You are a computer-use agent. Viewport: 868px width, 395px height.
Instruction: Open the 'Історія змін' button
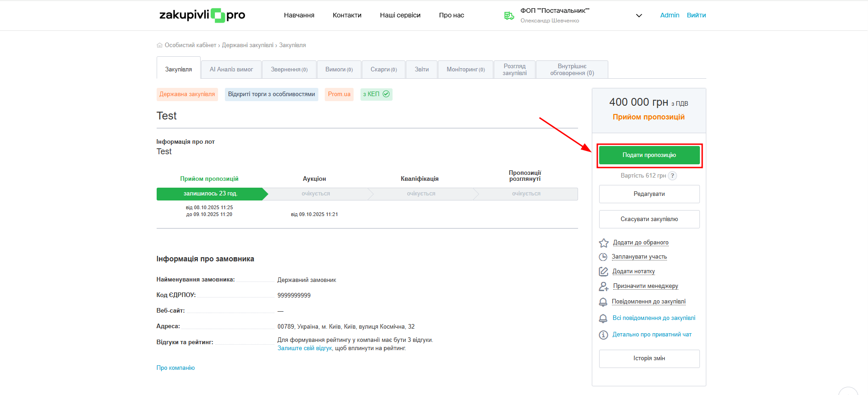649,358
